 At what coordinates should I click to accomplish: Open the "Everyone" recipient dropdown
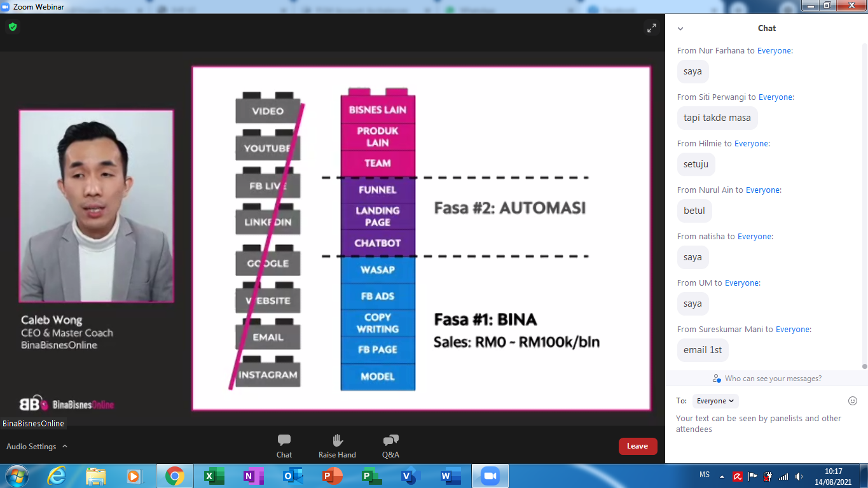point(715,401)
